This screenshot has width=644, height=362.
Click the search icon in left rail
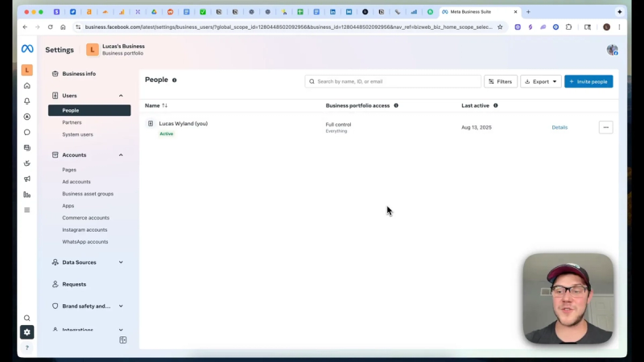pos(27,318)
